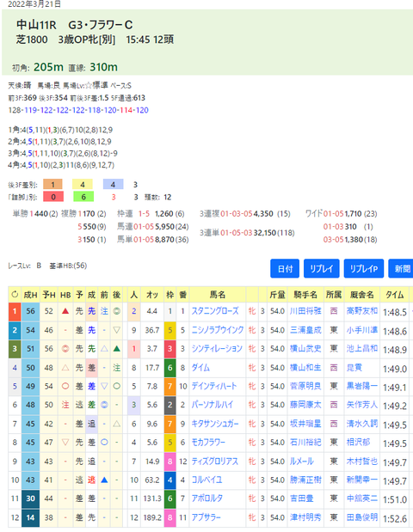Sort by 成H column header
The image size is (413, 532).
coord(30,295)
